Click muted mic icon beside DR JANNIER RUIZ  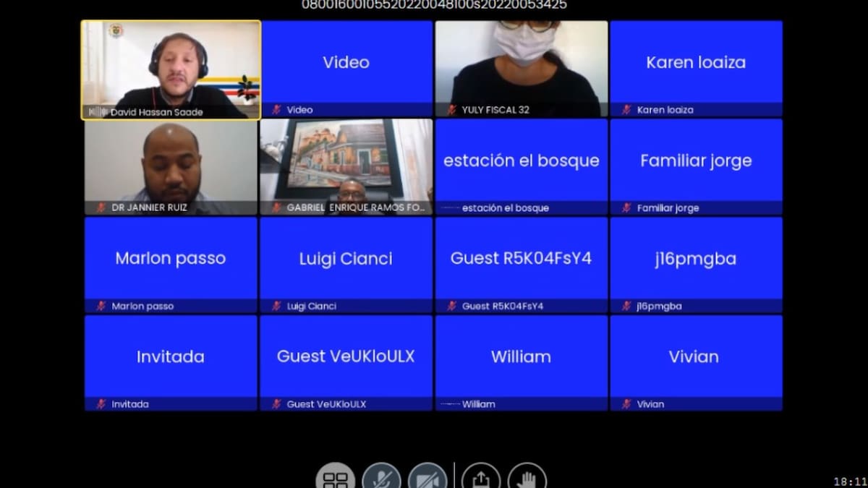pyautogui.click(x=101, y=208)
